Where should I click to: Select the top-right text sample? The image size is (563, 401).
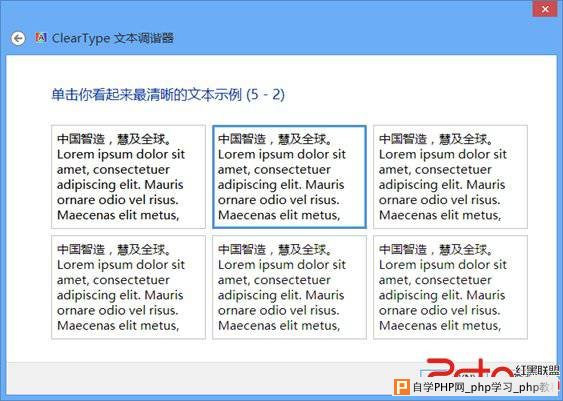tap(450, 177)
